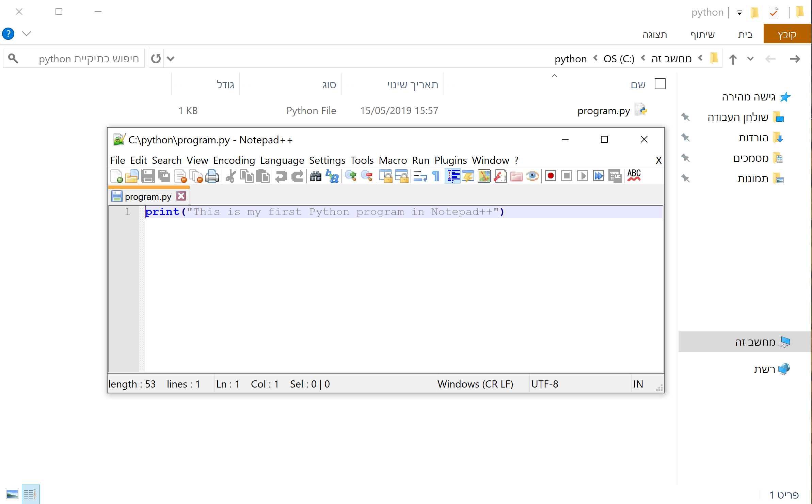Open the Function List icon
Viewport: 812px width, 504px height.
coord(500,176)
